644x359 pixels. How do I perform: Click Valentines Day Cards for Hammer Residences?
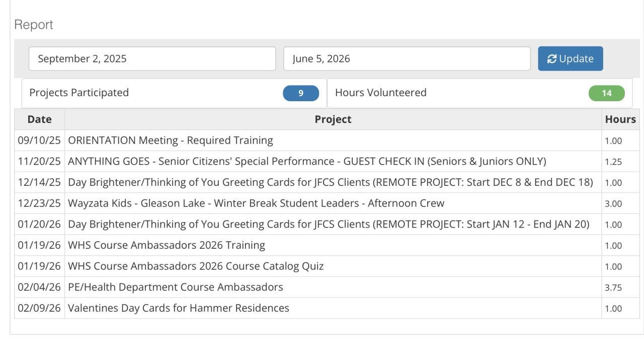tap(178, 308)
